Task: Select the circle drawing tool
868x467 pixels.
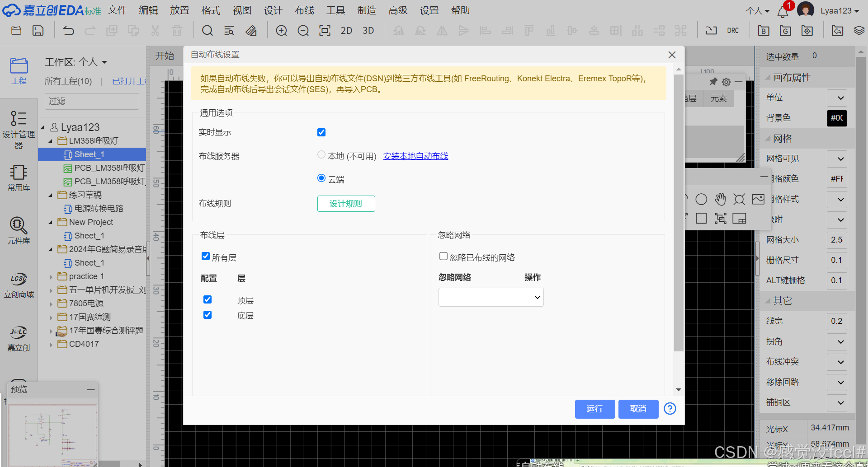Action: coord(701,199)
